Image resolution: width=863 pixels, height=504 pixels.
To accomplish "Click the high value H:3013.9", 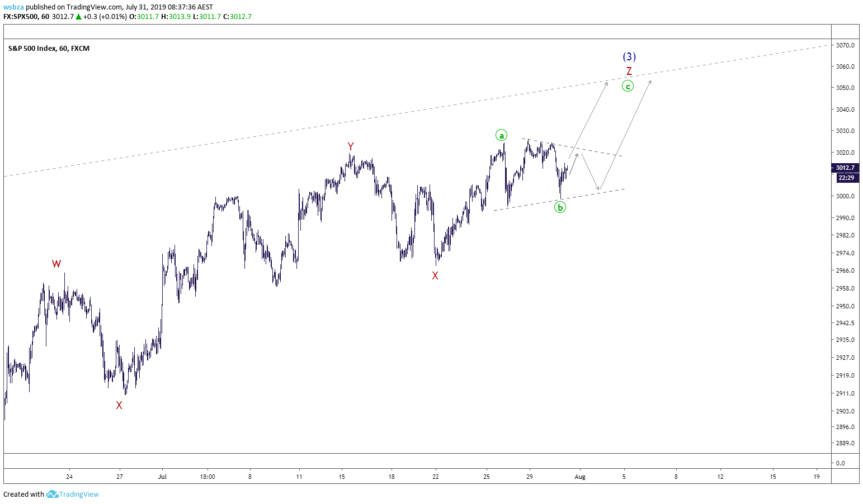I will pos(176,17).
